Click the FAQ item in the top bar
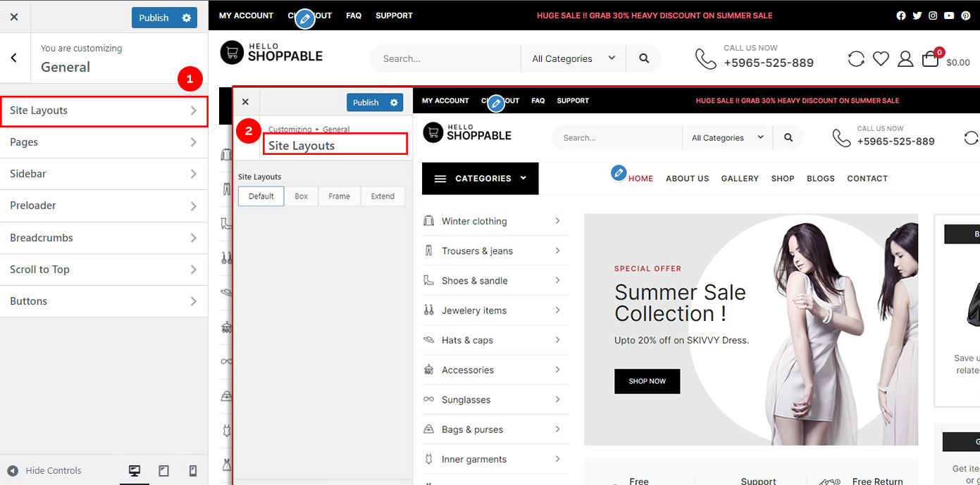 click(354, 15)
